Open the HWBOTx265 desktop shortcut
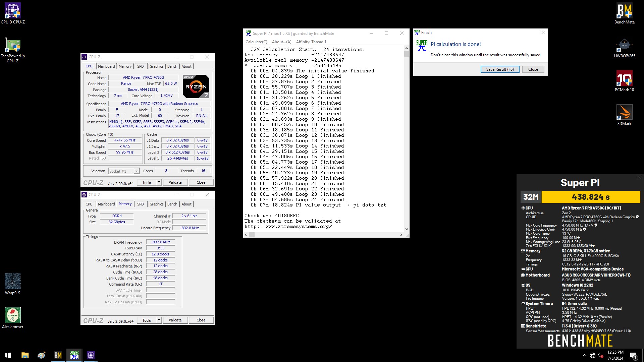644x362 pixels. click(x=624, y=48)
